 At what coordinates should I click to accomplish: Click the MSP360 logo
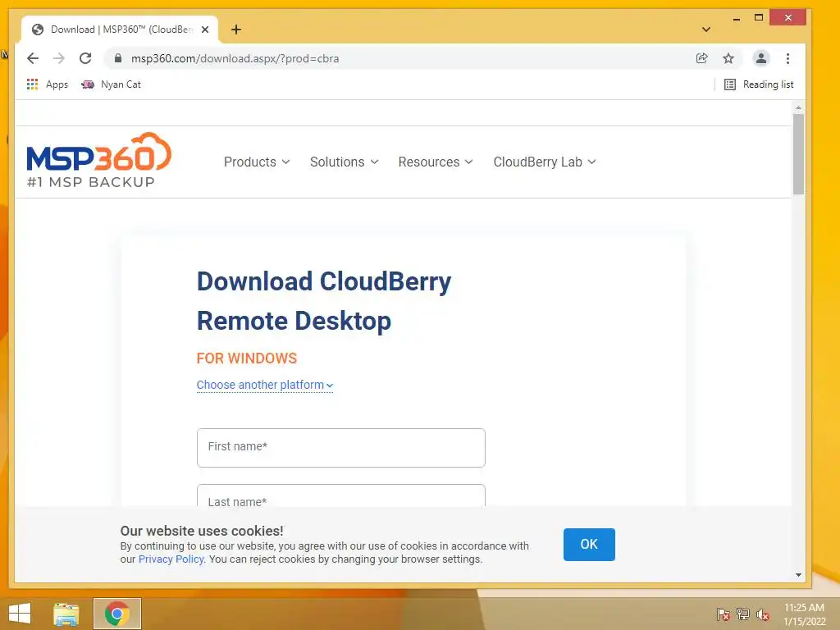(99, 160)
